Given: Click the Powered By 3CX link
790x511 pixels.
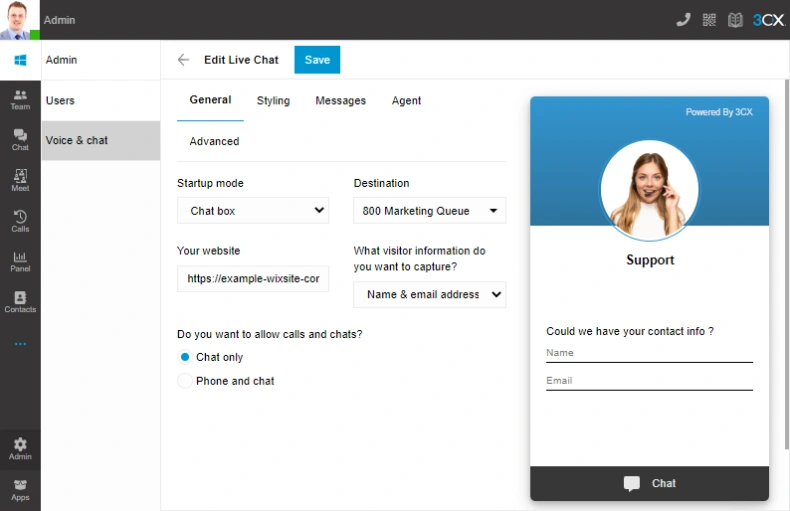Looking at the screenshot, I should [719, 112].
